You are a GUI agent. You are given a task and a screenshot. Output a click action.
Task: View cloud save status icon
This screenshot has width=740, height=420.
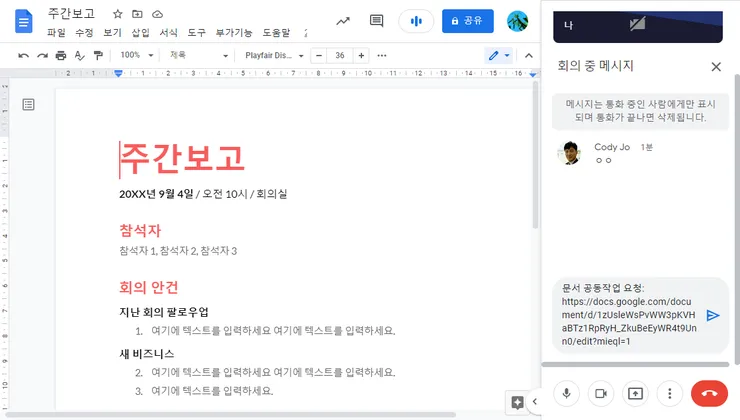158,14
